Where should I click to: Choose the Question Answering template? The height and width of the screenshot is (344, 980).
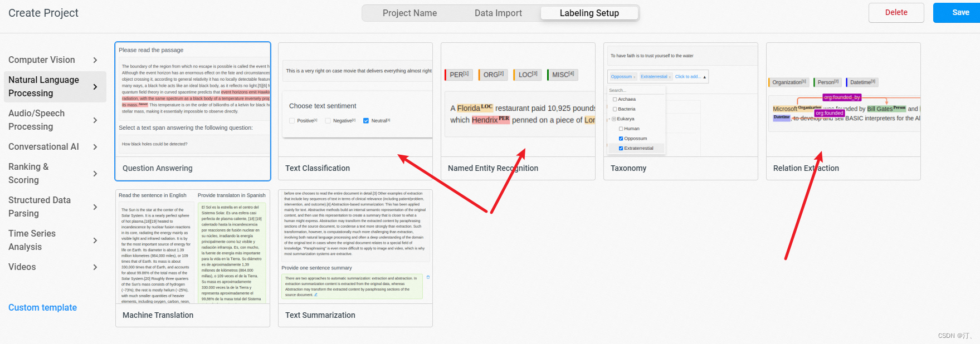point(193,111)
